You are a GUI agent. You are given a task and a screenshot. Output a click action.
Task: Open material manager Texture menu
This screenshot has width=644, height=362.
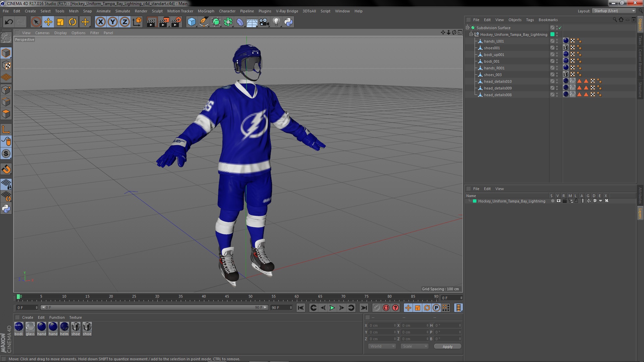[x=75, y=317]
